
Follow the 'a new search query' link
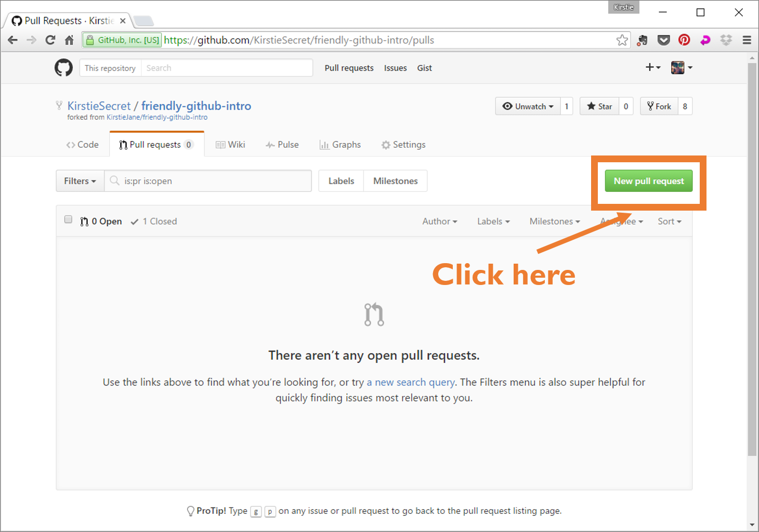point(411,382)
